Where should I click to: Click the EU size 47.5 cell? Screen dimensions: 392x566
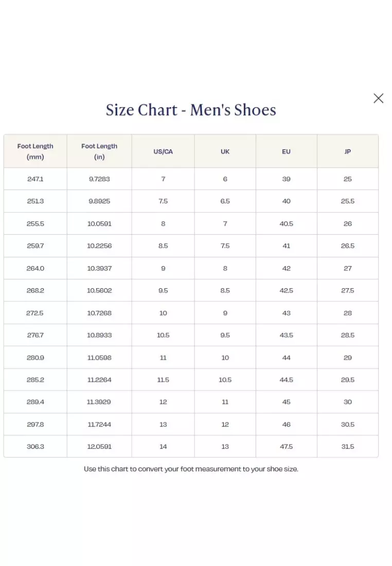click(286, 447)
